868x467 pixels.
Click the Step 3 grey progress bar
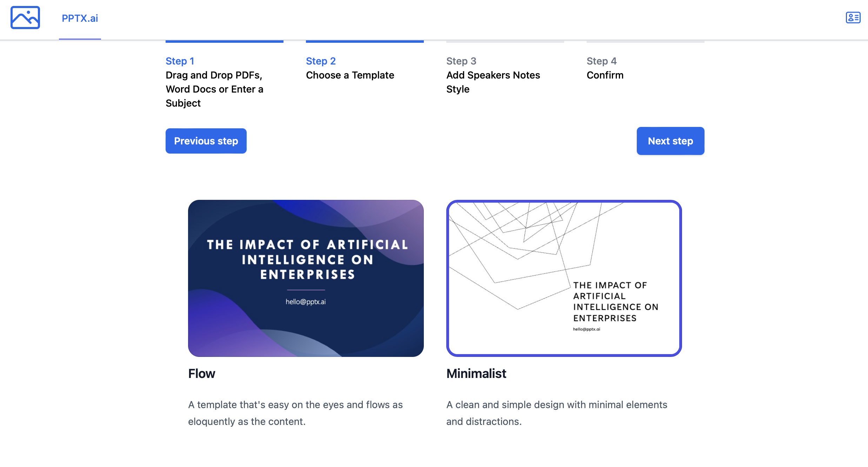pos(505,41)
